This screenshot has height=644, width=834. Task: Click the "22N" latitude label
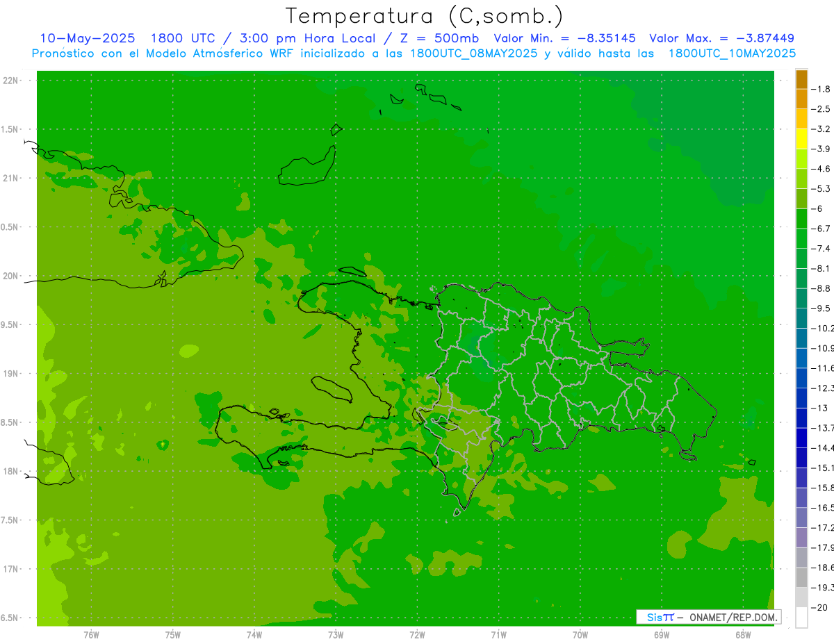10,81
